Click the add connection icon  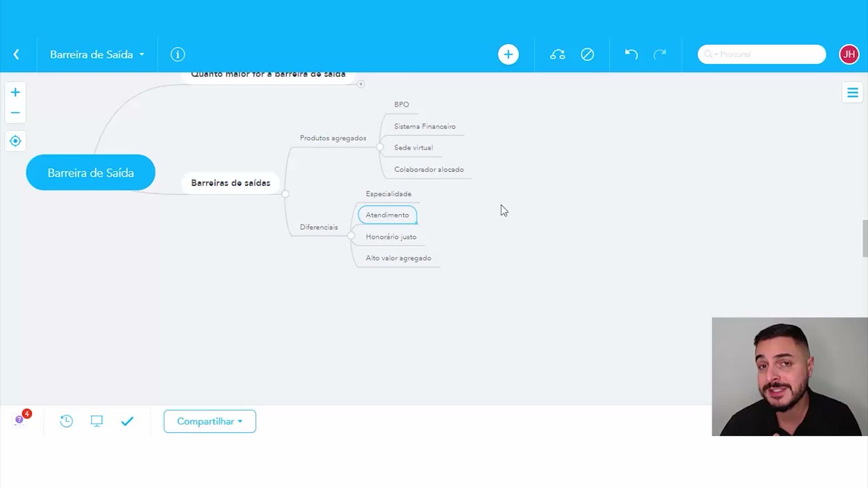557,54
